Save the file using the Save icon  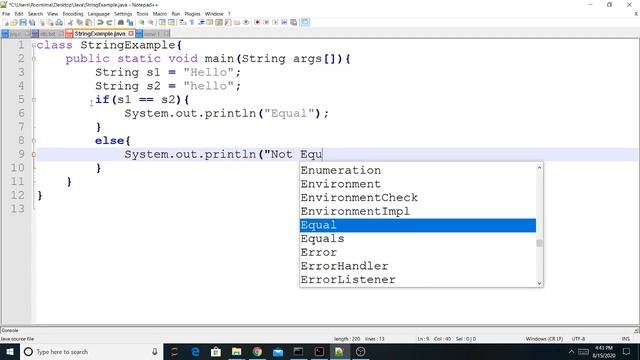[x=23, y=22]
